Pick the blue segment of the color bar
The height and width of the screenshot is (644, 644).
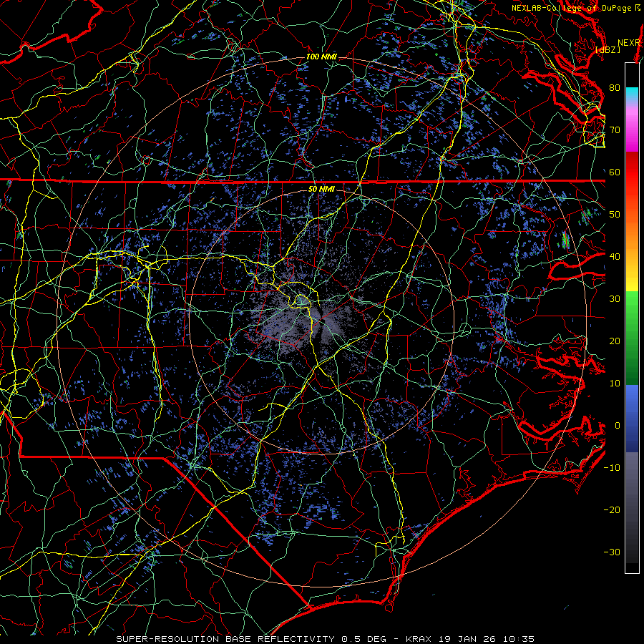pos(632,419)
